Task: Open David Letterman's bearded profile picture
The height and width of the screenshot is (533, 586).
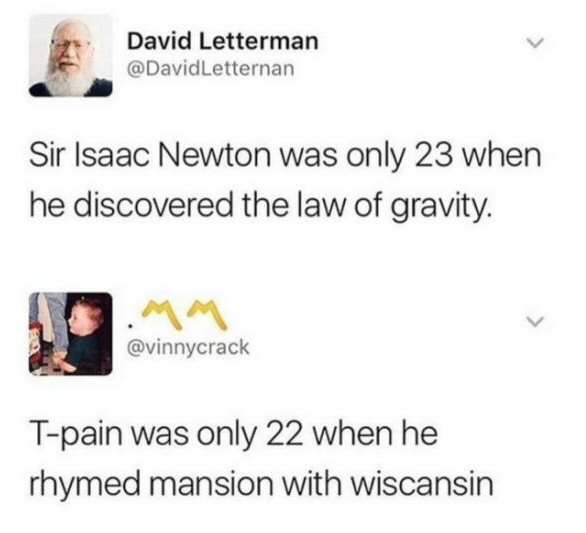Action: tap(71, 55)
